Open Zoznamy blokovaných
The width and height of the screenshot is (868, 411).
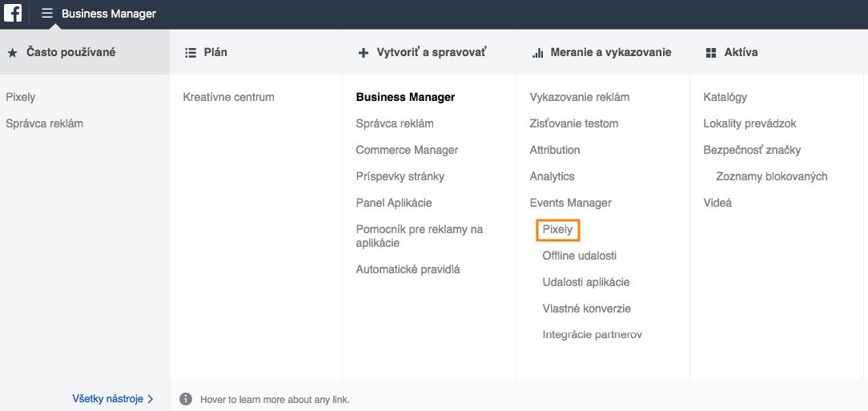click(771, 177)
